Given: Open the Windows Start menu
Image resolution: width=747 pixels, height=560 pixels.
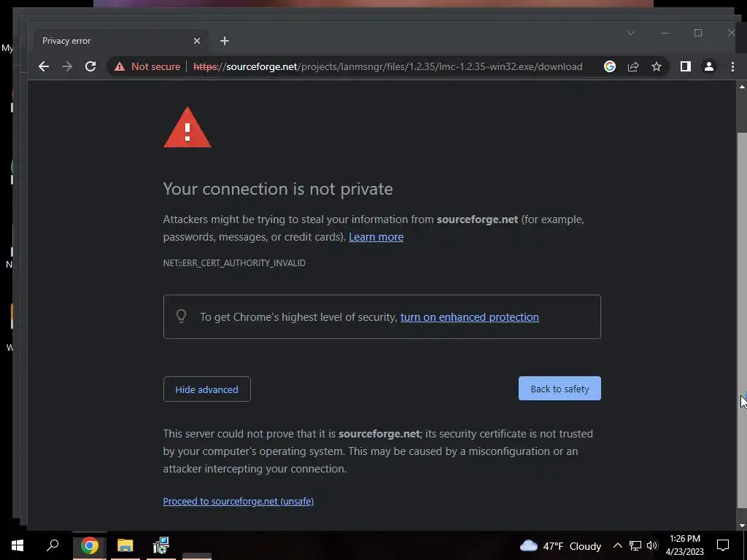Looking at the screenshot, I should pyautogui.click(x=18, y=545).
